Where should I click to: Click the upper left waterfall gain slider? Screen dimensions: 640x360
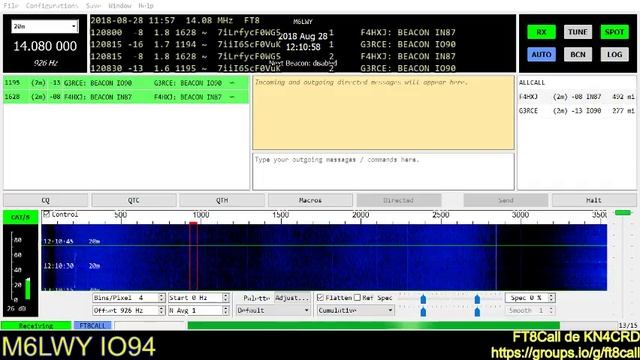point(423,299)
